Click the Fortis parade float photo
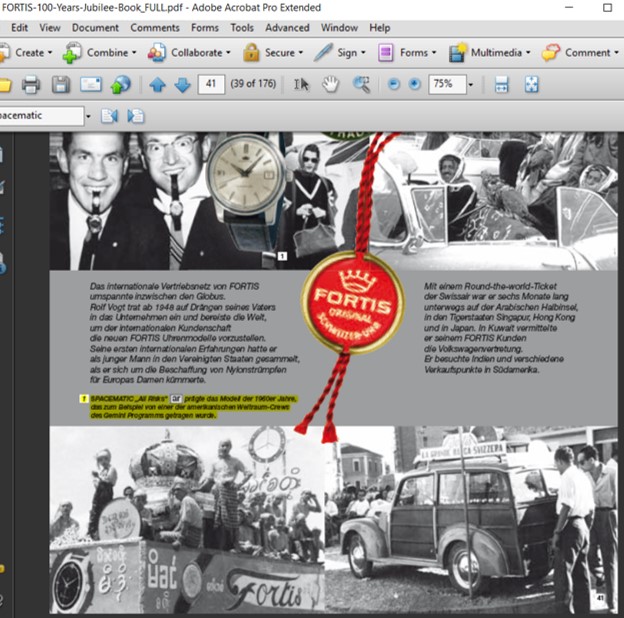The image size is (624, 618). click(x=187, y=519)
